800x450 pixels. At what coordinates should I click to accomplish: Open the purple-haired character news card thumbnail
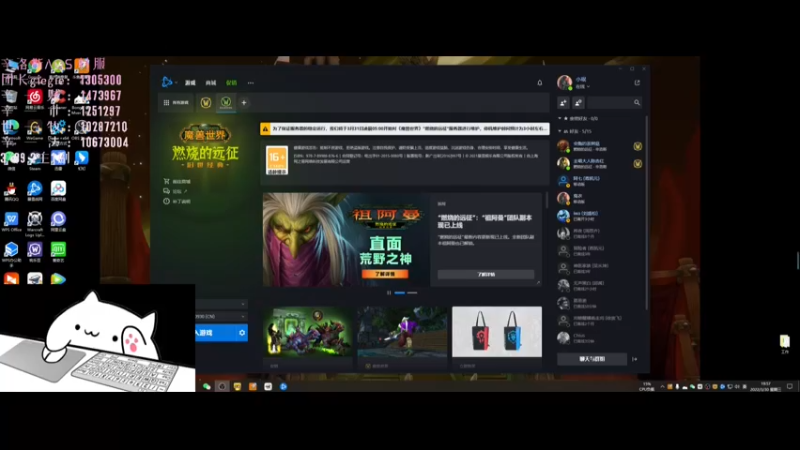tap(402, 332)
